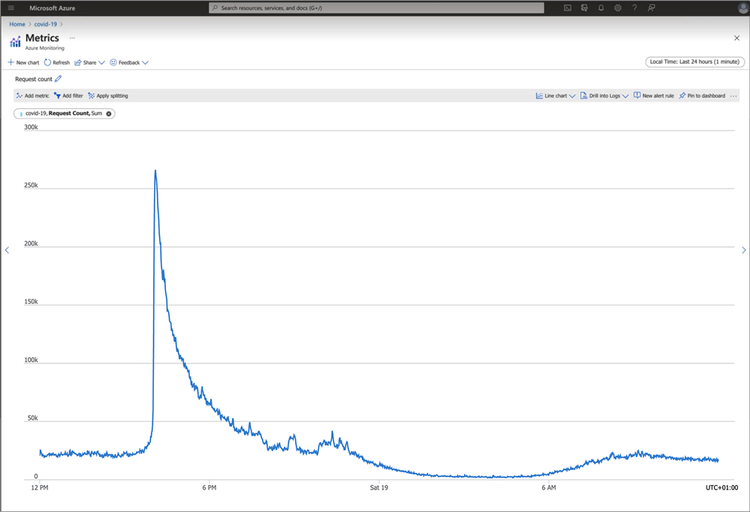Open portal settings gear icon
Screen dimensions: 750x512
pyautogui.click(x=618, y=8)
